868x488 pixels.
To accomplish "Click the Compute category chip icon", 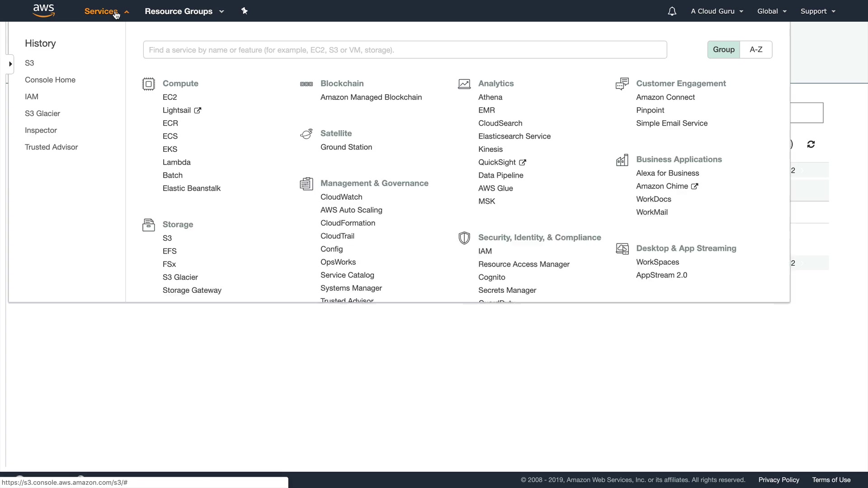I will pyautogui.click(x=148, y=84).
